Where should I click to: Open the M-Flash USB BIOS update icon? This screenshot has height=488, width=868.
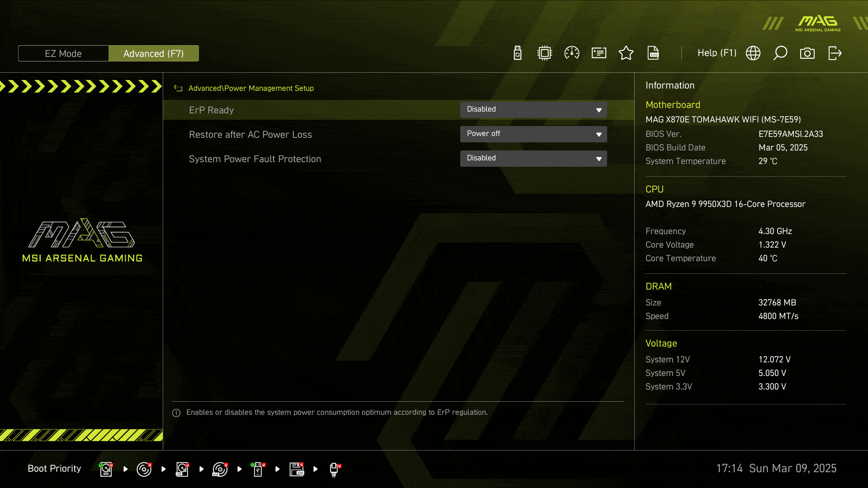click(x=518, y=53)
